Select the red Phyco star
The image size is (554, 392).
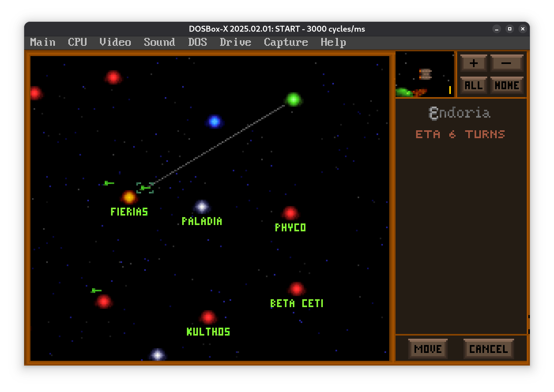290,213
